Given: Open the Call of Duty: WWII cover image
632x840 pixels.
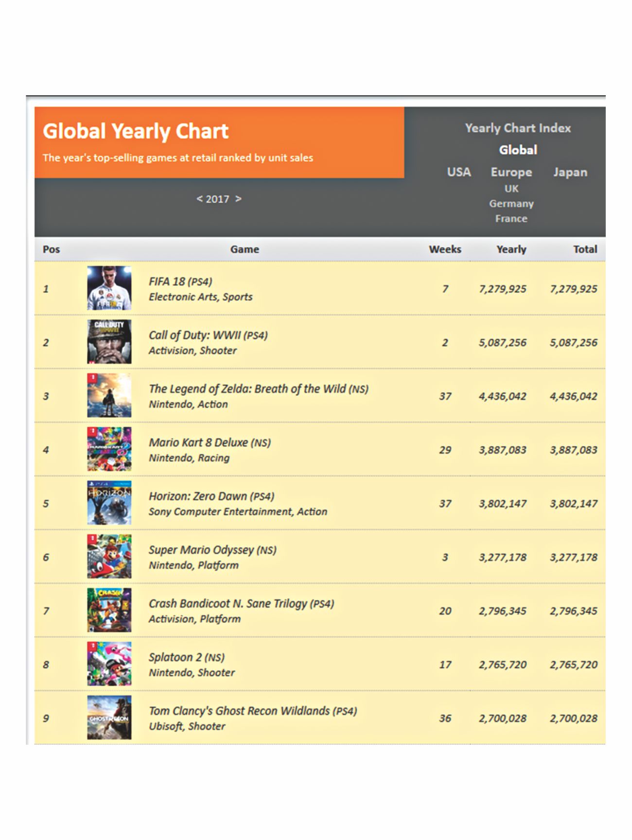Looking at the screenshot, I should (x=109, y=342).
